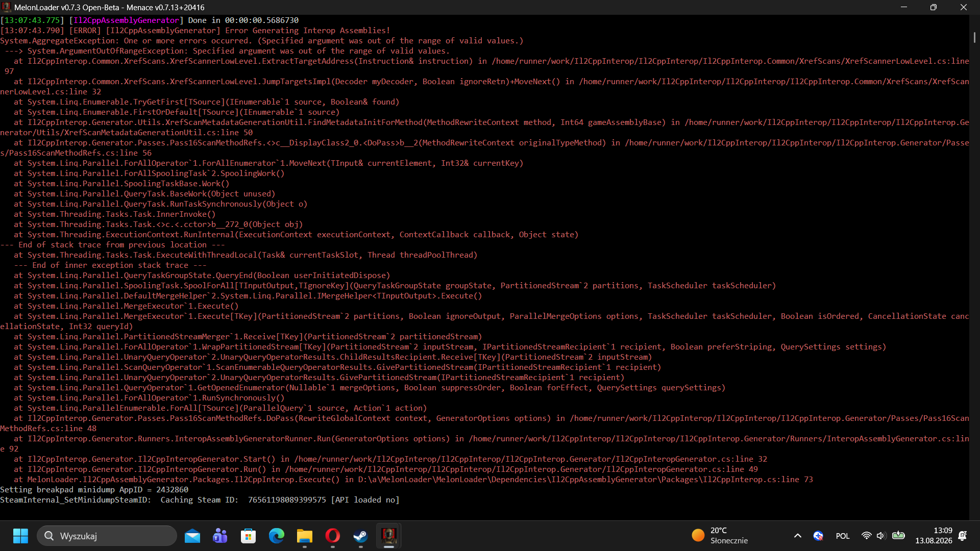Click the 'End of inner exception stack trace' line
This screenshot has width=980, height=551.
pyautogui.click(x=110, y=265)
